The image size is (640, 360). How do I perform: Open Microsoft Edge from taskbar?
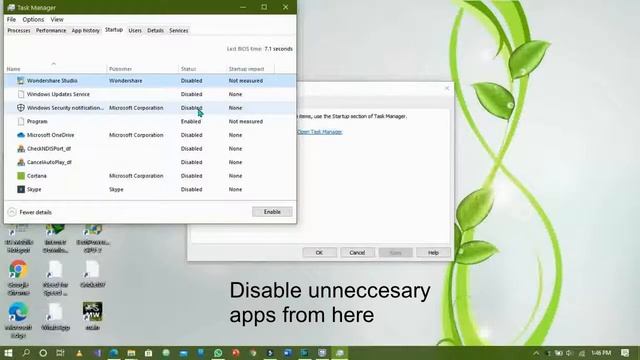pyautogui.click(x=113, y=353)
